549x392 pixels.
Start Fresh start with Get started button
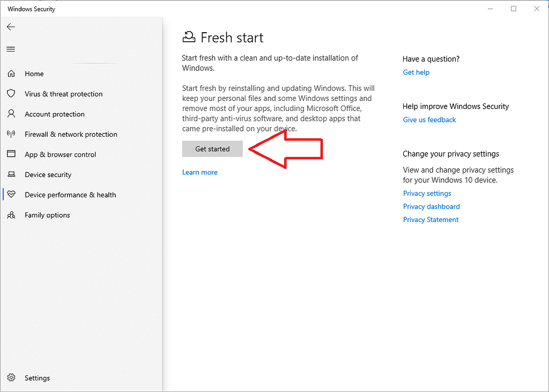click(x=212, y=149)
